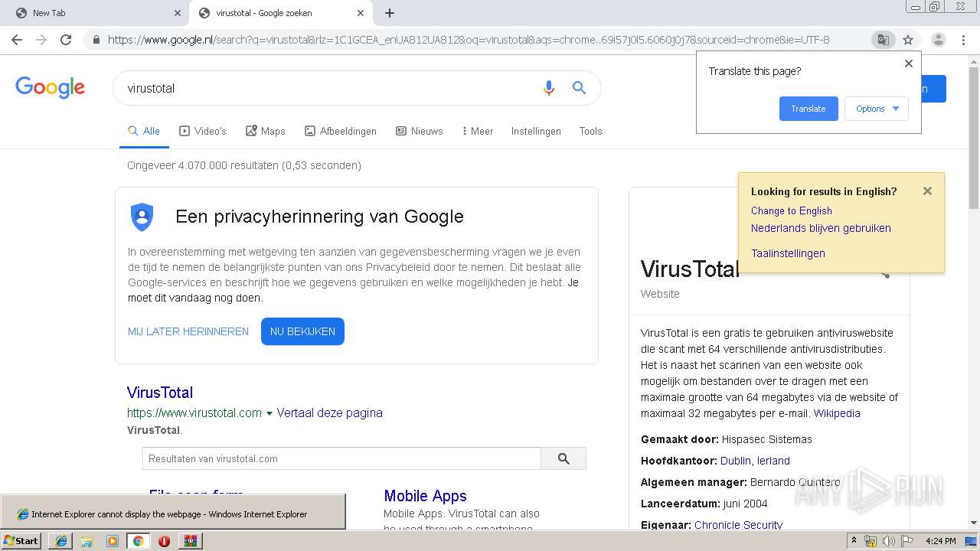Click the Dublin headquarters link
The width and height of the screenshot is (980, 551).
(736, 461)
